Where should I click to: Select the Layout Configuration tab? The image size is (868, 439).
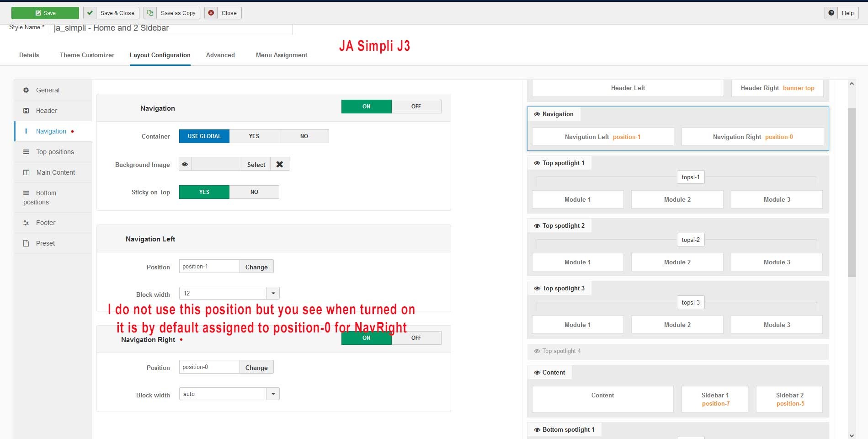tap(160, 55)
